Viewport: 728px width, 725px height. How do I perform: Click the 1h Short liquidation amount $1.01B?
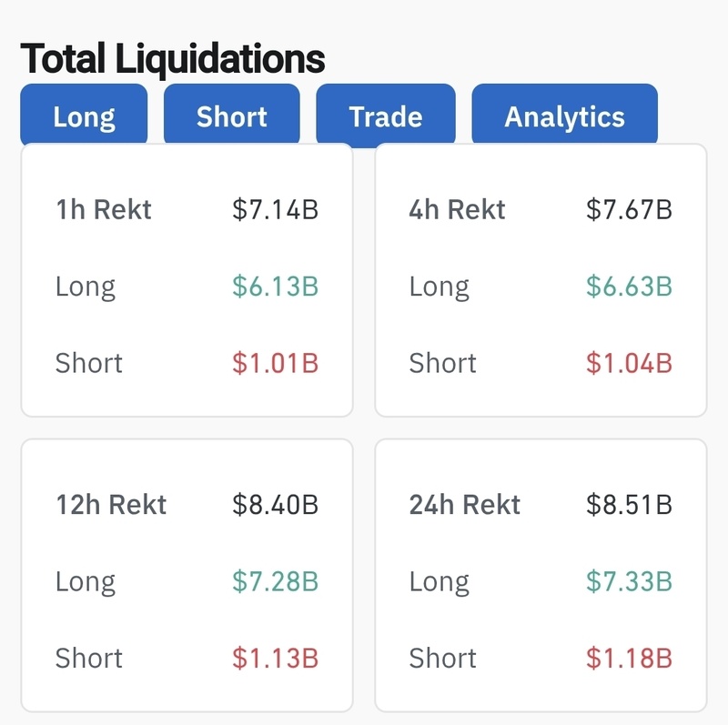[x=275, y=363]
